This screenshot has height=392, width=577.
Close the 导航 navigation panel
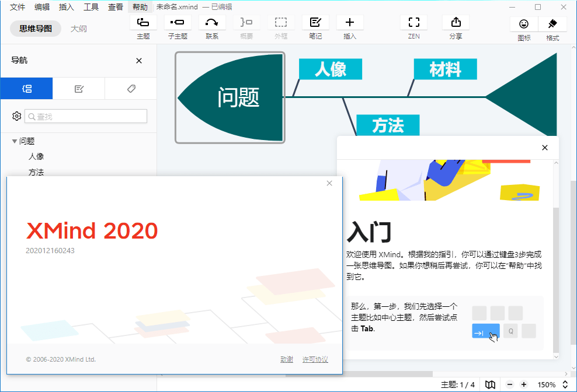pyautogui.click(x=139, y=61)
